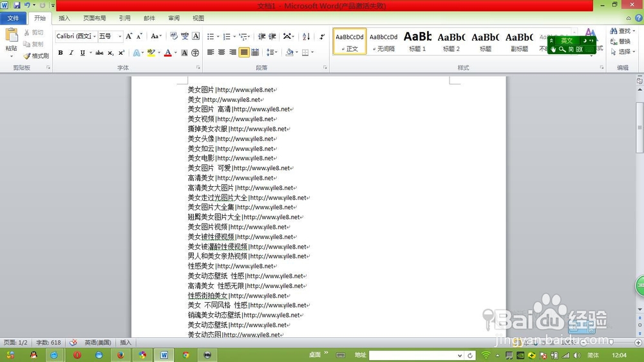Screen dimensions: 644x362
Task: Apply the Normal (正文) style
Action: 350,41
